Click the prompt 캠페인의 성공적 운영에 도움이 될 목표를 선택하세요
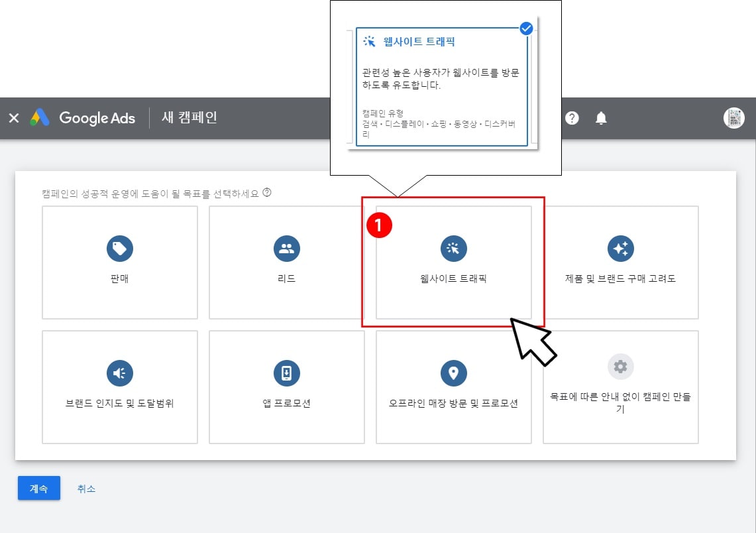 click(150, 194)
